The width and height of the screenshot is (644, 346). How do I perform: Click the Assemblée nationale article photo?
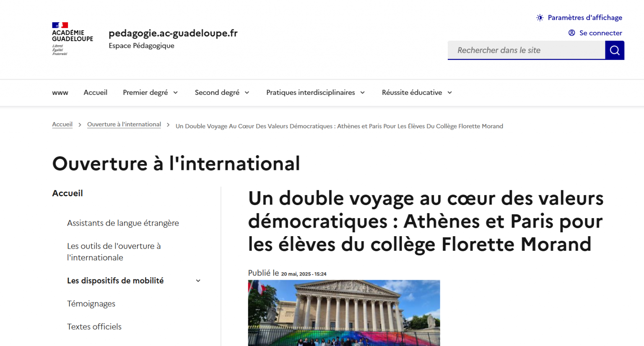(344, 313)
